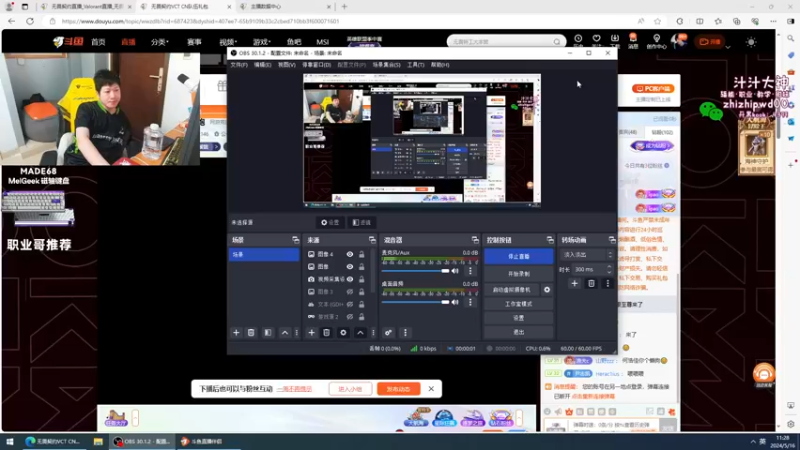Click Douyu history clock icon in header
Viewport: 800px width, 450px height.
(x=578, y=39)
